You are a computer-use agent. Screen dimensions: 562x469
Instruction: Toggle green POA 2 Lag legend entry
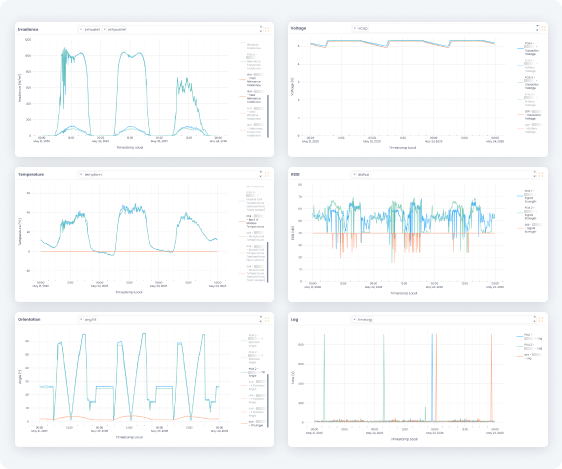pyautogui.click(x=529, y=346)
